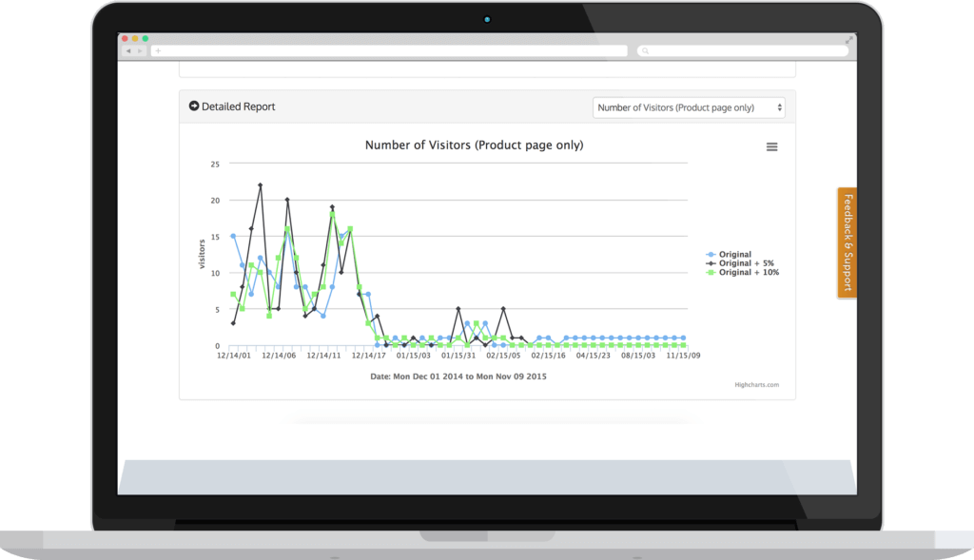Click the browser forward arrow
Screen dimensions: 974x560
tap(142, 50)
